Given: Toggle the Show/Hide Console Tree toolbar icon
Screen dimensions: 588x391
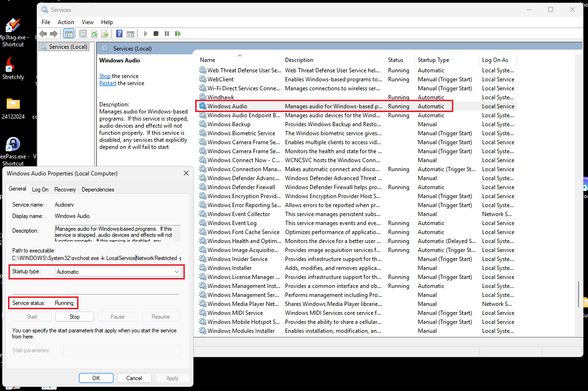Looking at the screenshot, I should click(69, 34).
